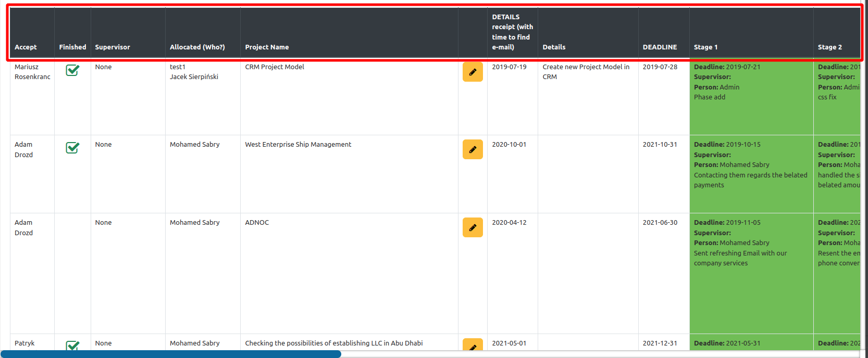Open editor for West Enterprise Ship Management

pyautogui.click(x=473, y=149)
